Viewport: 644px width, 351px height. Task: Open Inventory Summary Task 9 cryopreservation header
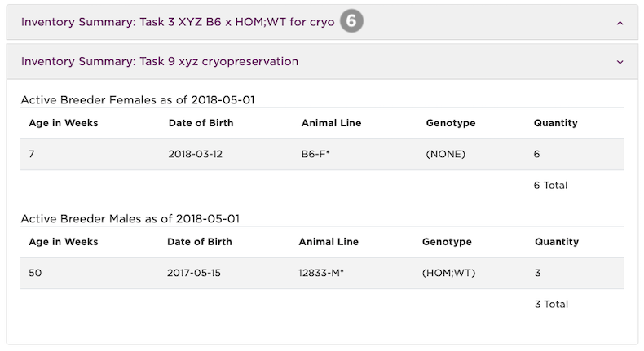160,61
